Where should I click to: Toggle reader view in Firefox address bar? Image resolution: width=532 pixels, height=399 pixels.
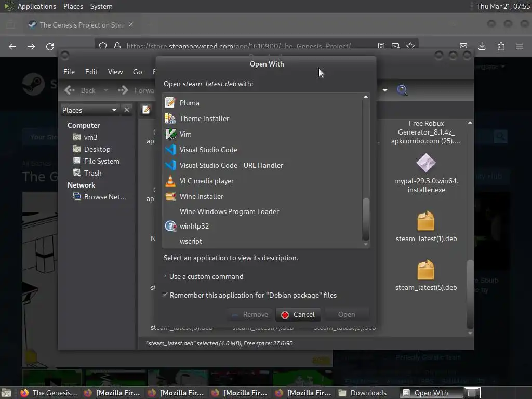click(381, 46)
